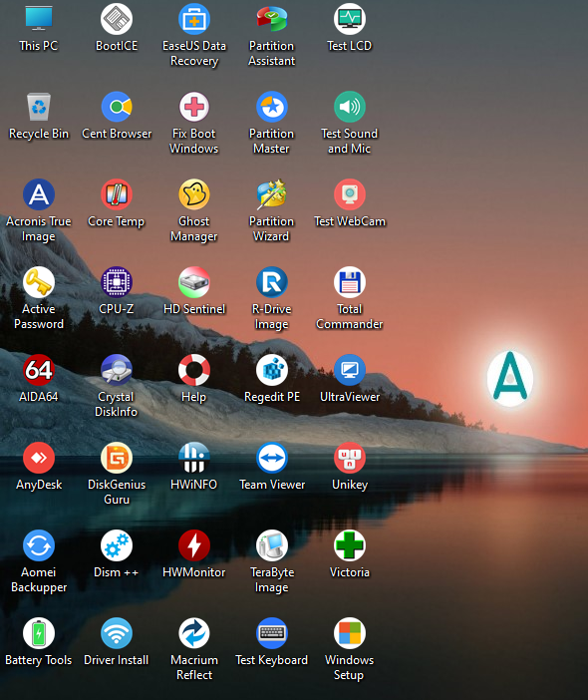This screenshot has width=588, height=700.
Task: Click the Aomei Backupper icon
Action: tap(38, 545)
